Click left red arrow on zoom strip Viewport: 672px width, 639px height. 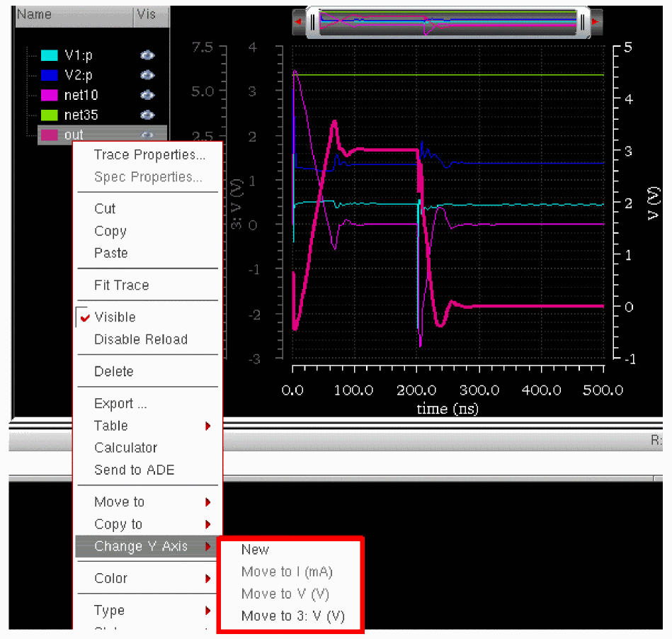click(299, 22)
